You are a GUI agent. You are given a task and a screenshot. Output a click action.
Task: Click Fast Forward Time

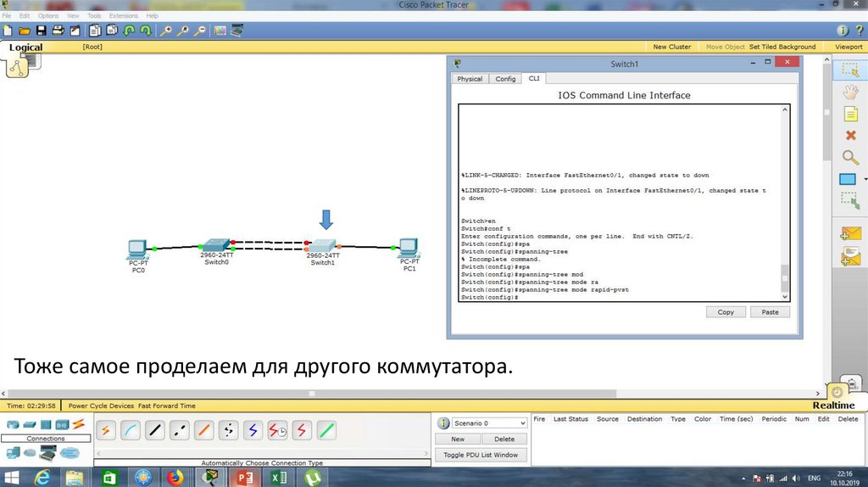(167, 406)
